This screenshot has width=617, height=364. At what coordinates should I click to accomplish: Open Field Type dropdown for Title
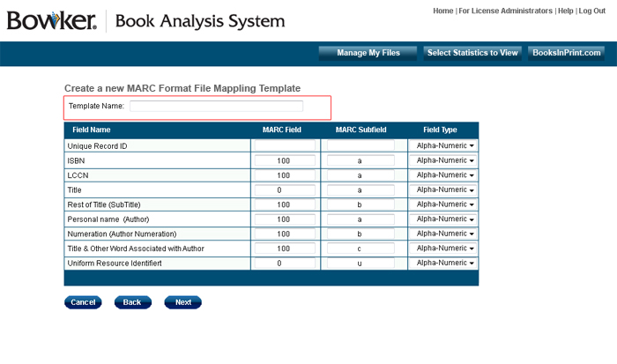[442, 189]
